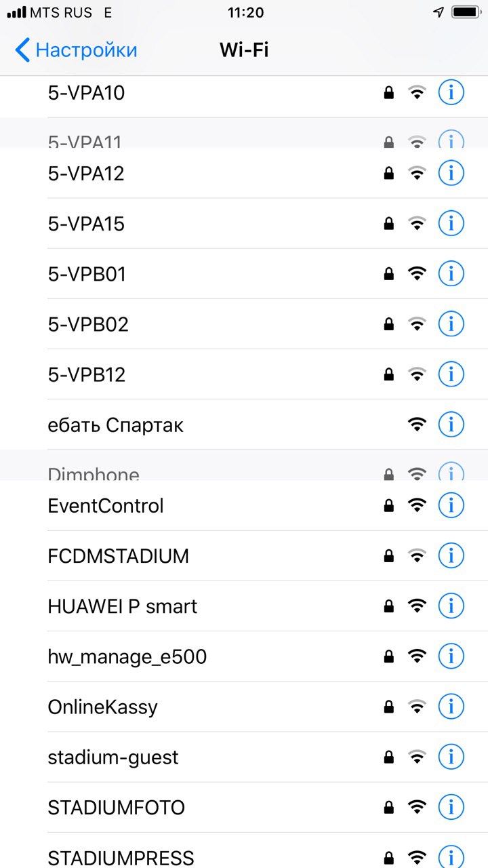Join open network ебать Спартак
488x868 pixels.
pyautogui.click(x=116, y=425)
